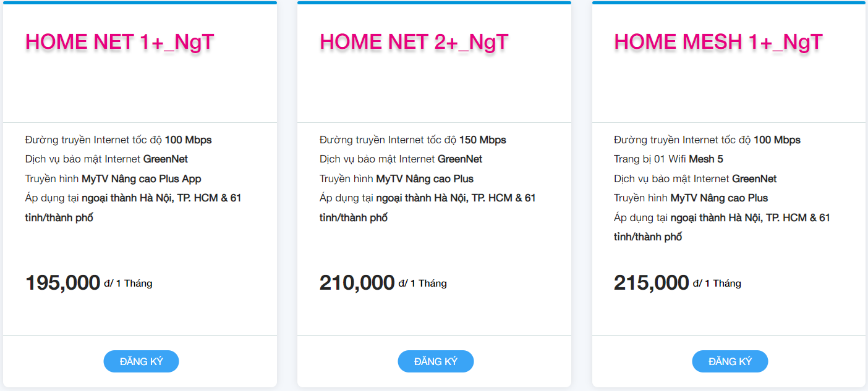Register for HOME MESH 1+_NgT via ĐĂNG KÝ
The height and width of the screenshot is (391, 868).
coord(730,361)
